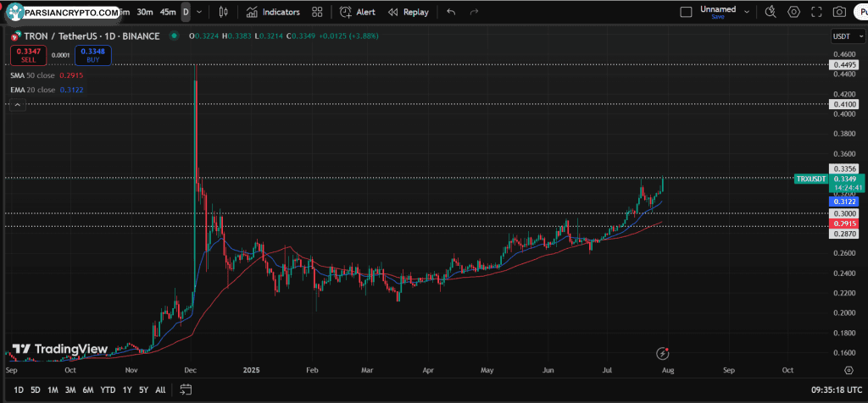This screenshot has width=868, height=403.
Task: Open chart settings hexagon icon
Action: pyautogui.click(x=793, y=12)
